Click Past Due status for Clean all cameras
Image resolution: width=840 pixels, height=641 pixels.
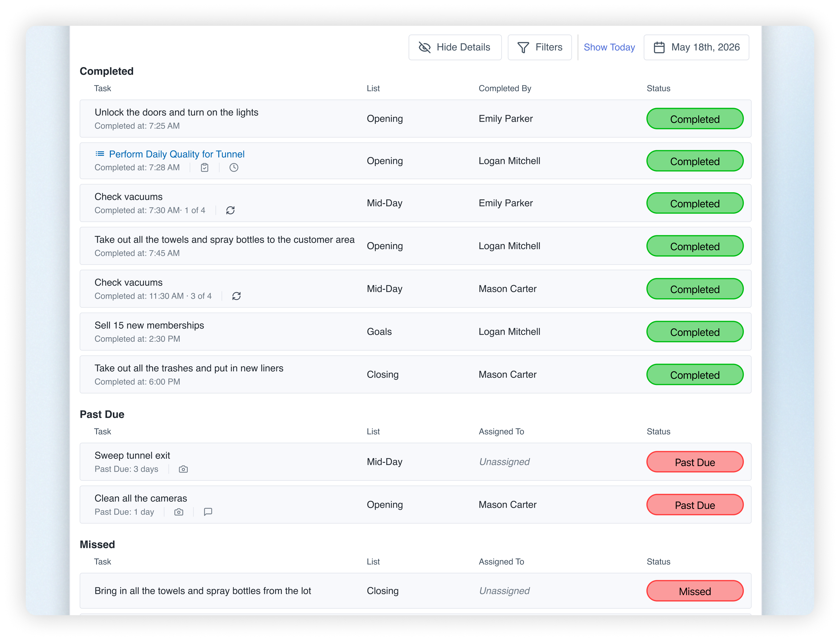pos(695,505)
